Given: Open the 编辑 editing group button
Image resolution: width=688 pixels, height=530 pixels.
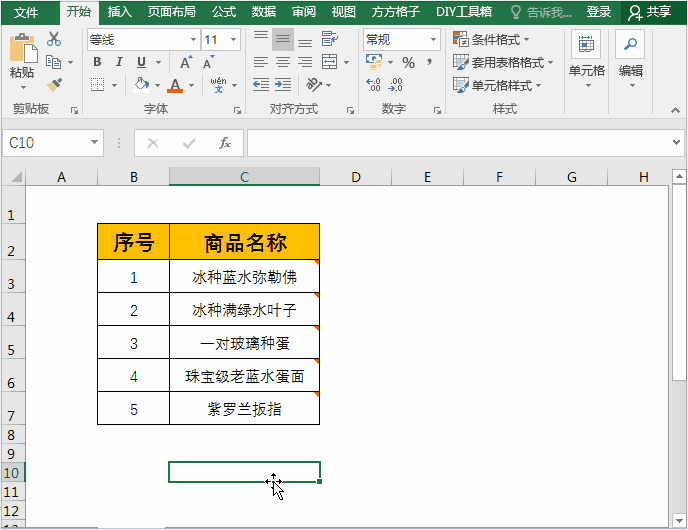Looking at the screenshot, I should pos(631,59).
